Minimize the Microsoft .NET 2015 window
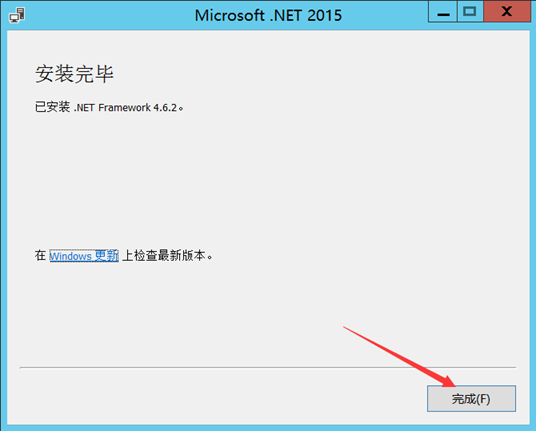The height and width of the screenshot is (431, 536). click(x=443, y=12)
